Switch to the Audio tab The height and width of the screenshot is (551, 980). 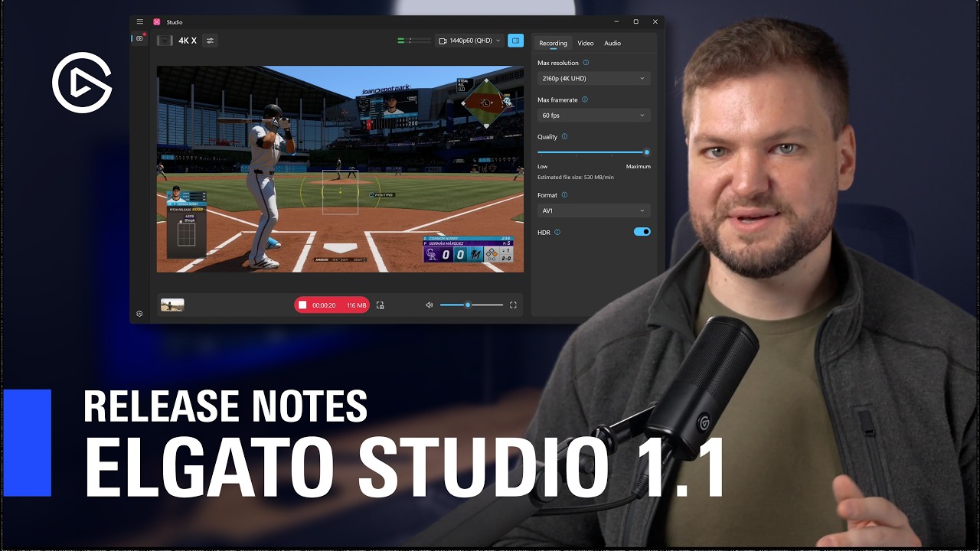612,44
